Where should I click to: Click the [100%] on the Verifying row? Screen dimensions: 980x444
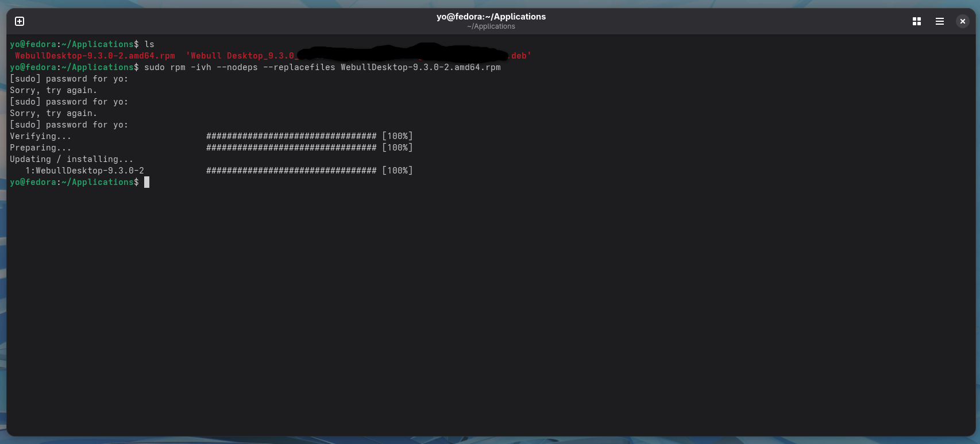point(398,136)
